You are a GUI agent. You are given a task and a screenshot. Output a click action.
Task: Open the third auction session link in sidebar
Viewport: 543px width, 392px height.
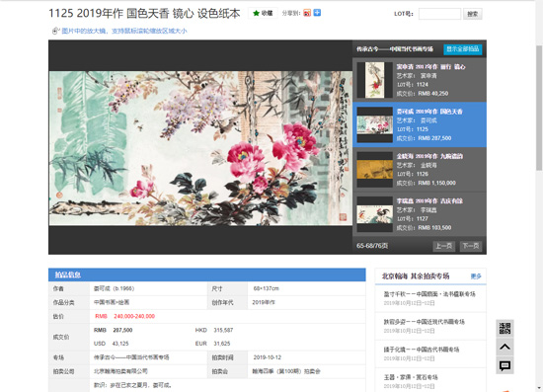(x=422, y=350)
